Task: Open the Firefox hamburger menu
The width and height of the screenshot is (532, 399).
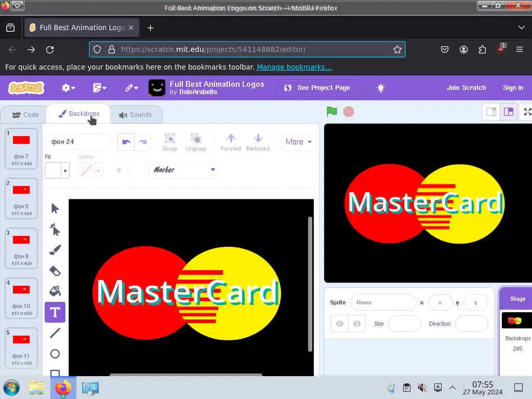Action: (519, 49)
